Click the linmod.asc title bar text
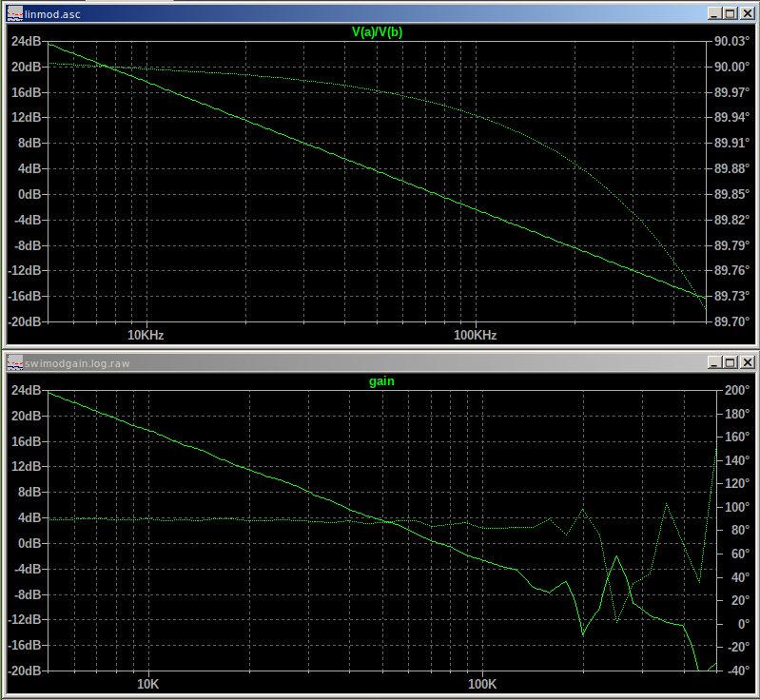Image resolution: width=760 pixels, height=700 pixels. click(53, 14)
